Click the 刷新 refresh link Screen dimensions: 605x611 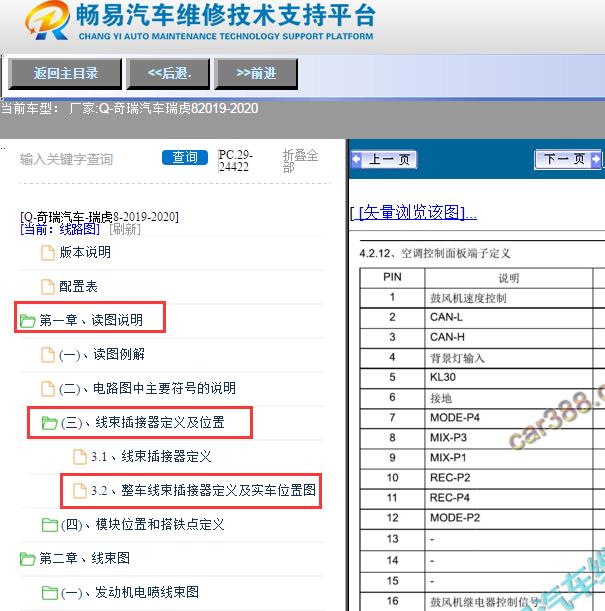point(125,229)
